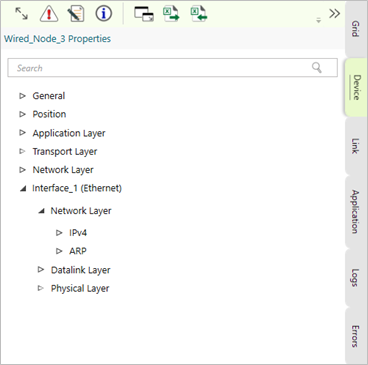
Task: Select the ARP label
Action: point(78,251)
